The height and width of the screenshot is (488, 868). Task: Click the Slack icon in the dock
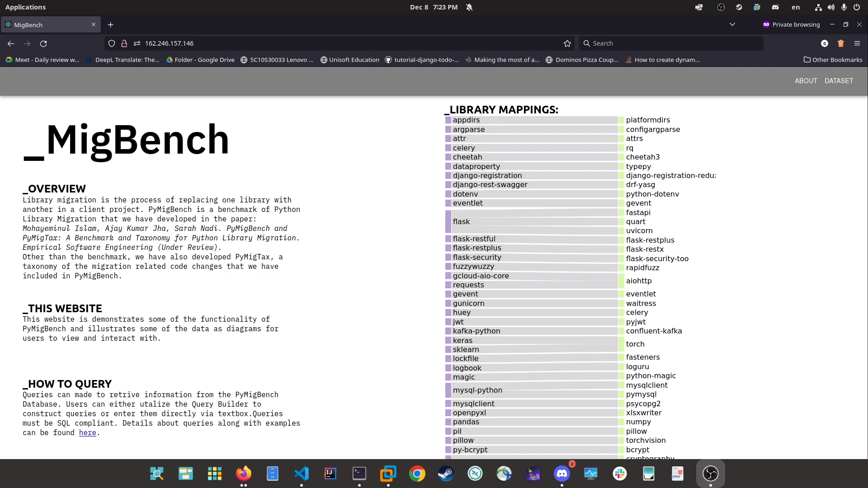620,474
